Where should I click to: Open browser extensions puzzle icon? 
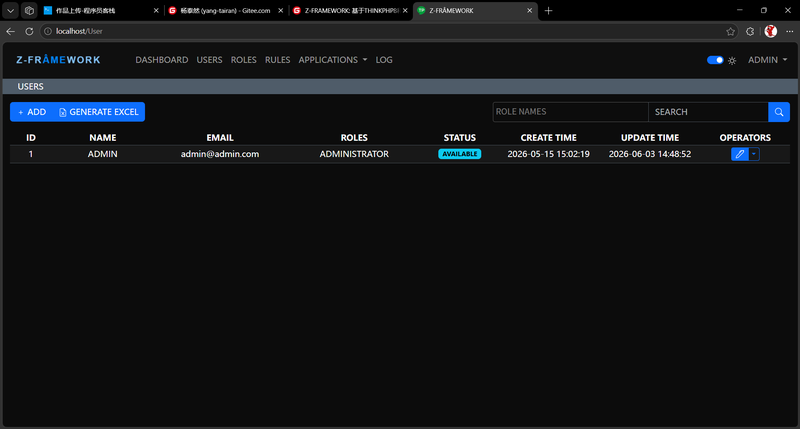749,32
